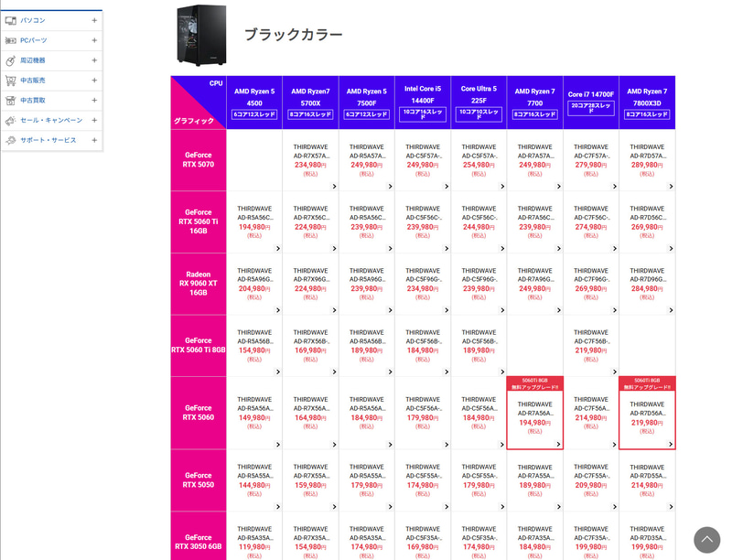Viewport: 732px width, 560px height.
Task: Click the GeForce RTX 5060 Ti 8GB row header
Action: (x=199, y=346)
